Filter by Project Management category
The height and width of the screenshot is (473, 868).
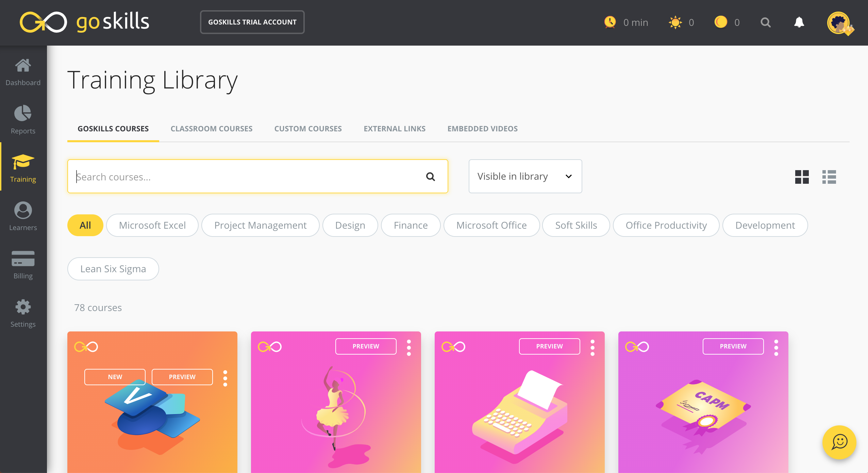(260, 225)
